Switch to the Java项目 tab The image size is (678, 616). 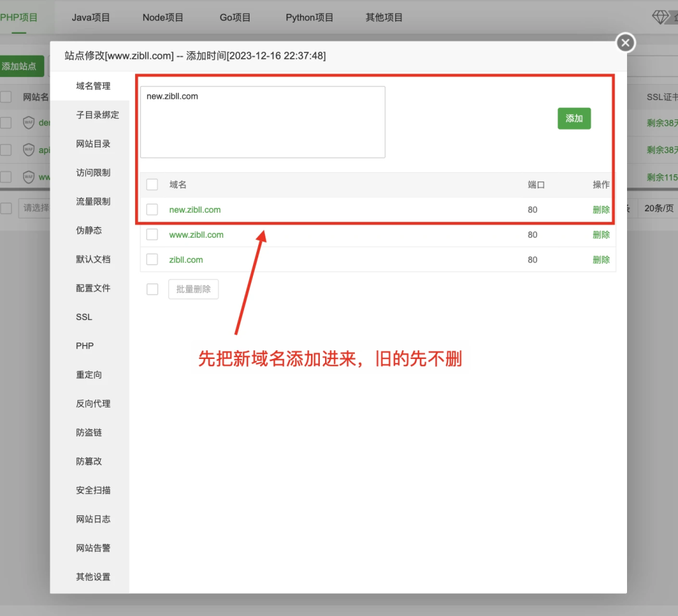[91, 17]
